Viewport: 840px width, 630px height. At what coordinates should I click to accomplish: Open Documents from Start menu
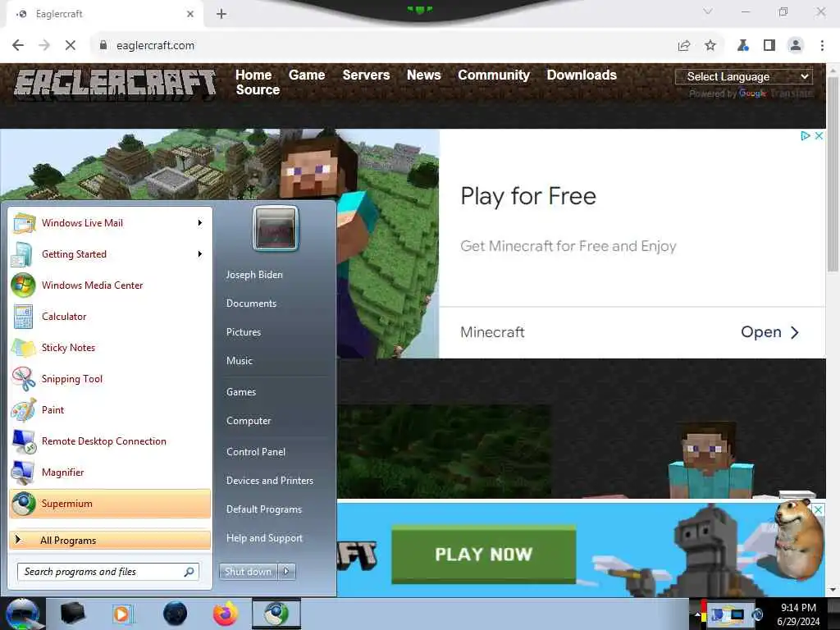click(x=251, y=304)
